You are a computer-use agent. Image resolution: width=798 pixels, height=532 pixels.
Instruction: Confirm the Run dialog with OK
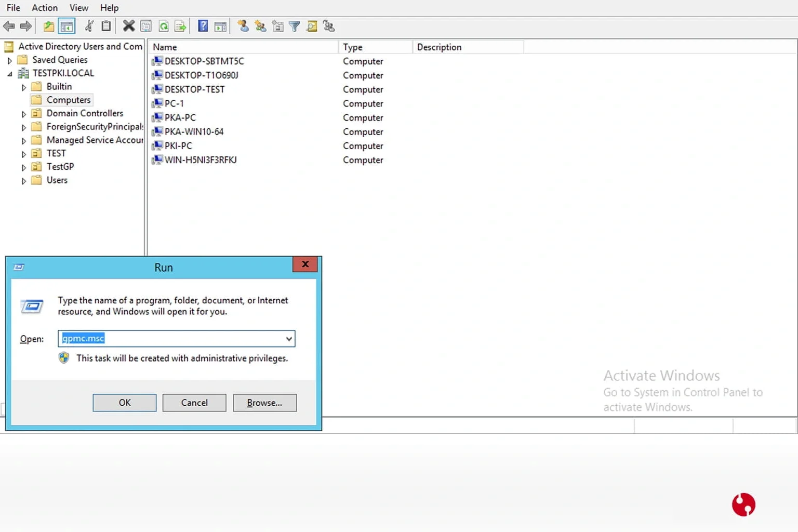[x=125, y=403]
